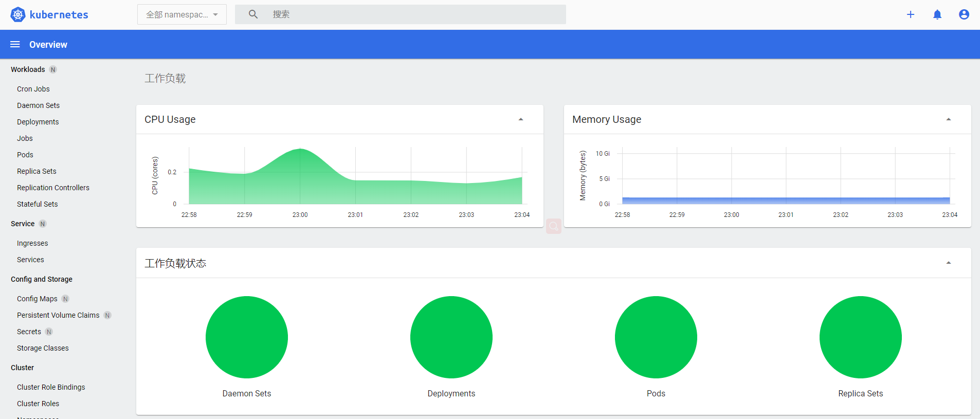Image resolution: width=980 pixels, height=419 pixels.
Task: Click the N badge beside Persistent Volume Claims
Action: 107,315
